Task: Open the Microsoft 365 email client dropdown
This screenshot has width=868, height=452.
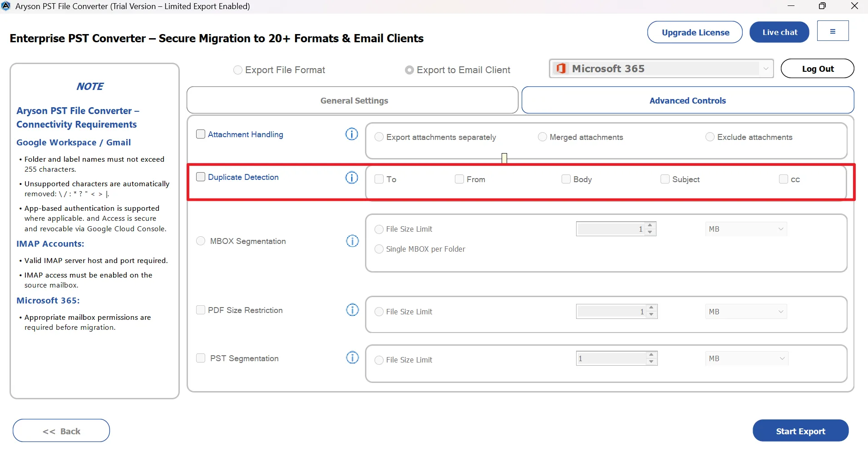Action: (x=661, y=69)
